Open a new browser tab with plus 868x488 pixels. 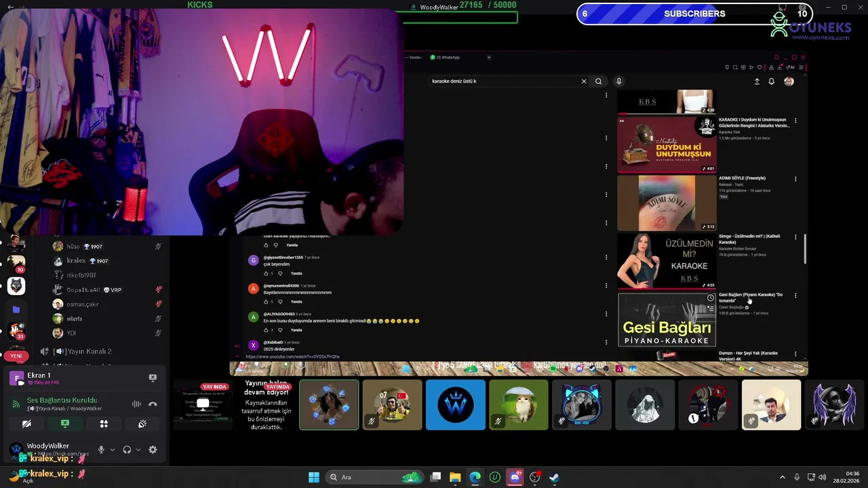[x=489, y=58]
